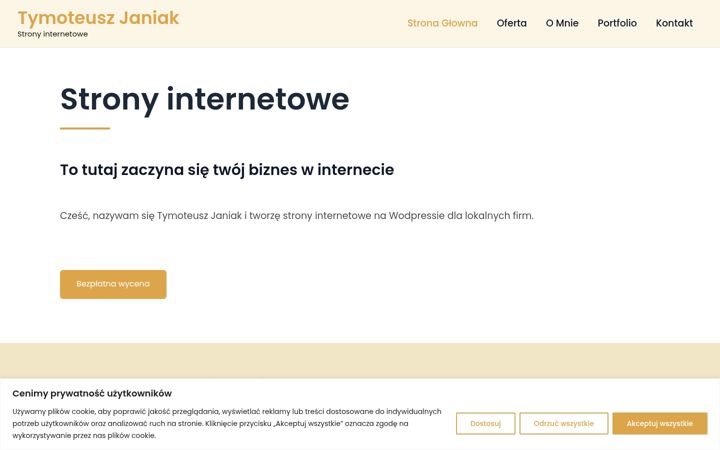The height and width of the screenshot is (450, 720).
Task: Choose Dostosuj in the cookie banner
Action: (x=485, y=423)
